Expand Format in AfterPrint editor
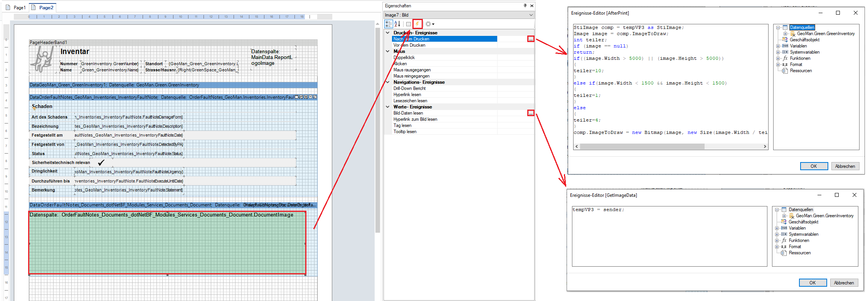868x301 pixels. tap(778, 64)
